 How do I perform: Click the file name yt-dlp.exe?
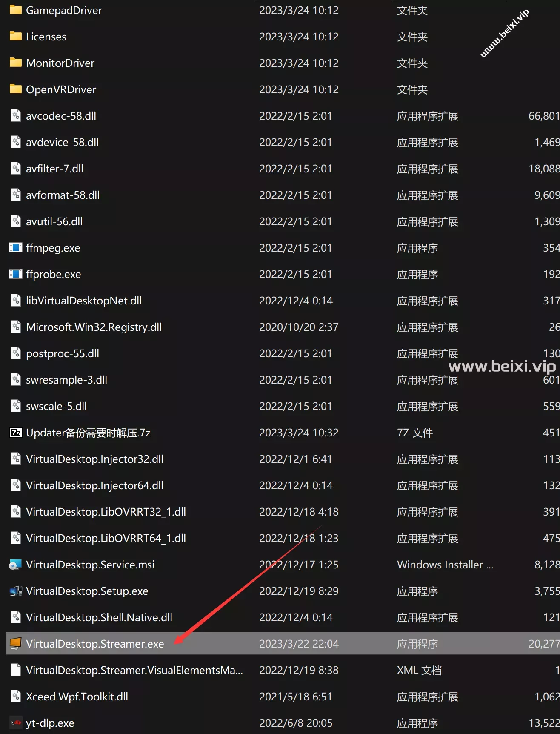click(50, 723)
